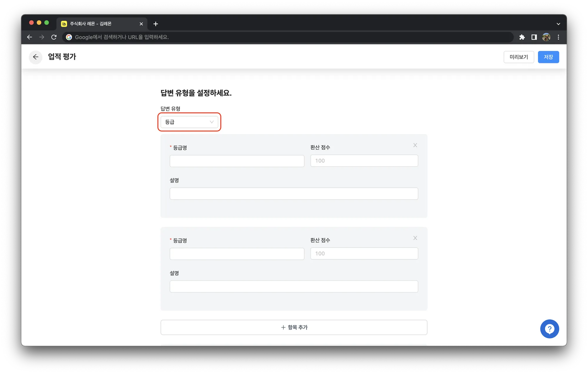Open a new browser tab with plus
The image size is (588, 374).
(156, 24)
